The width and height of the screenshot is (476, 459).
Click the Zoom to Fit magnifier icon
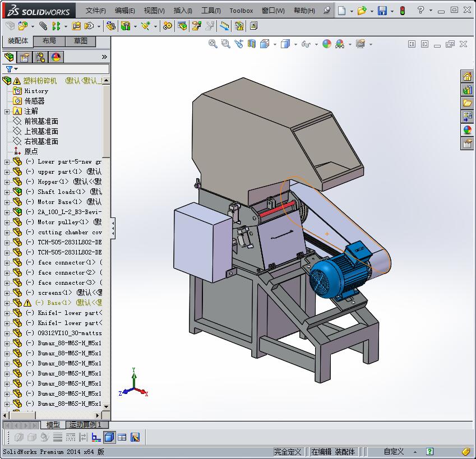click(x=213, y=44)
